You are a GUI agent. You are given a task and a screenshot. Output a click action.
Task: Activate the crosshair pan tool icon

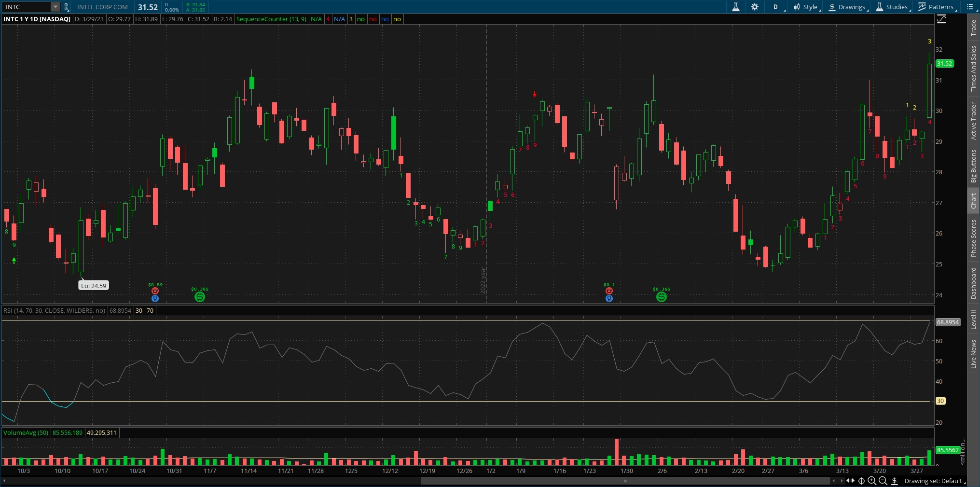pyautogui.click(x=861, y=481)
